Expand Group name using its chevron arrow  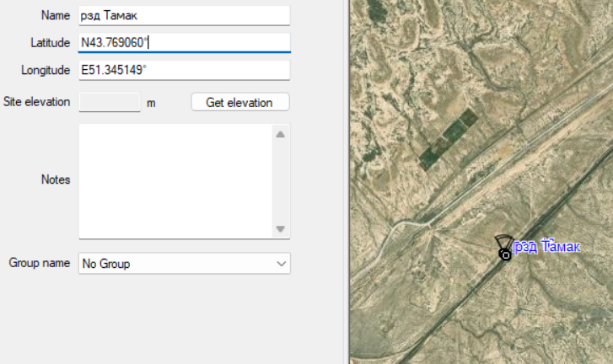tap(281, 264)
